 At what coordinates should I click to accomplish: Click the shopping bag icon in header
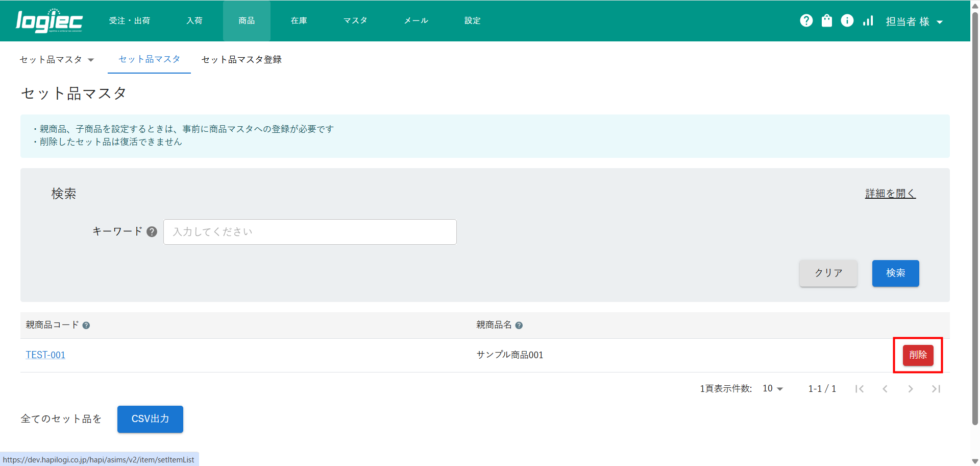[x=826, y=20]
